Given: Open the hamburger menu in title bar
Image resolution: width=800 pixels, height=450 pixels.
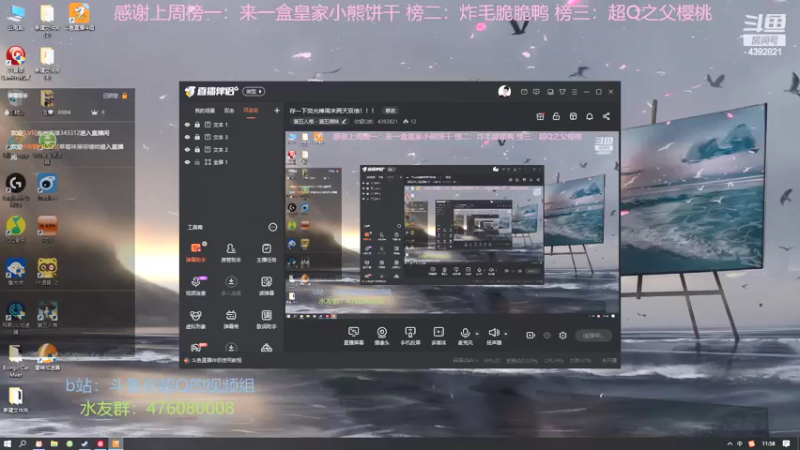Looking at the screenshot, I should [x=574, y=92].
